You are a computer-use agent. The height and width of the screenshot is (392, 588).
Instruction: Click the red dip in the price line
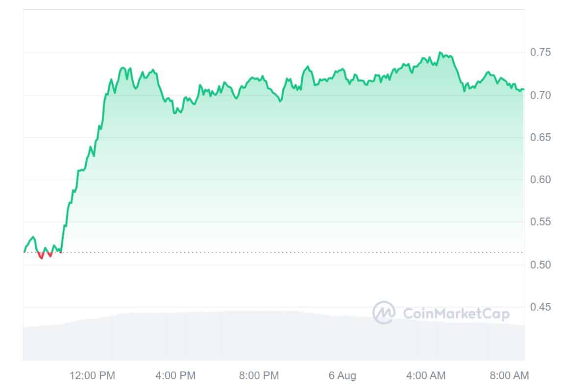tap(41, 257)
